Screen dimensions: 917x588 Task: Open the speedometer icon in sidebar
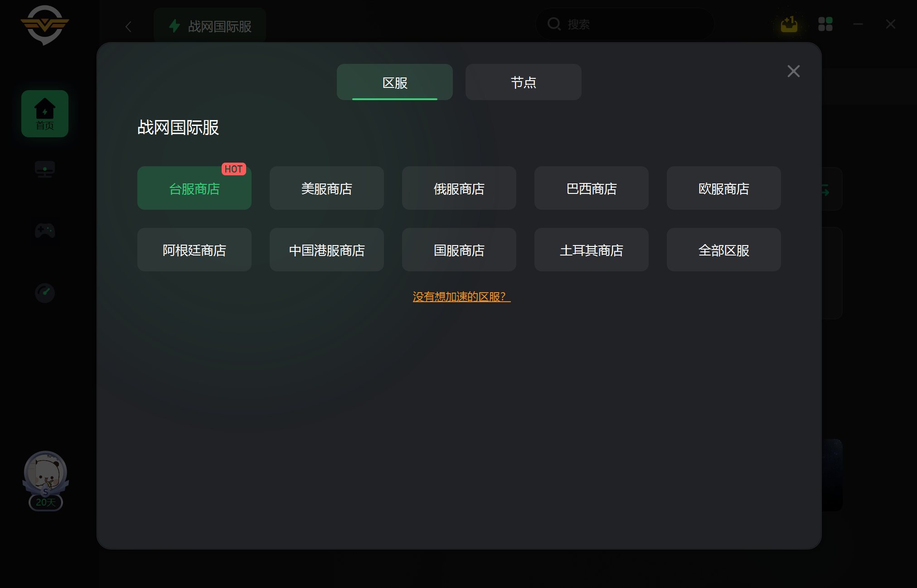point(45,293)
